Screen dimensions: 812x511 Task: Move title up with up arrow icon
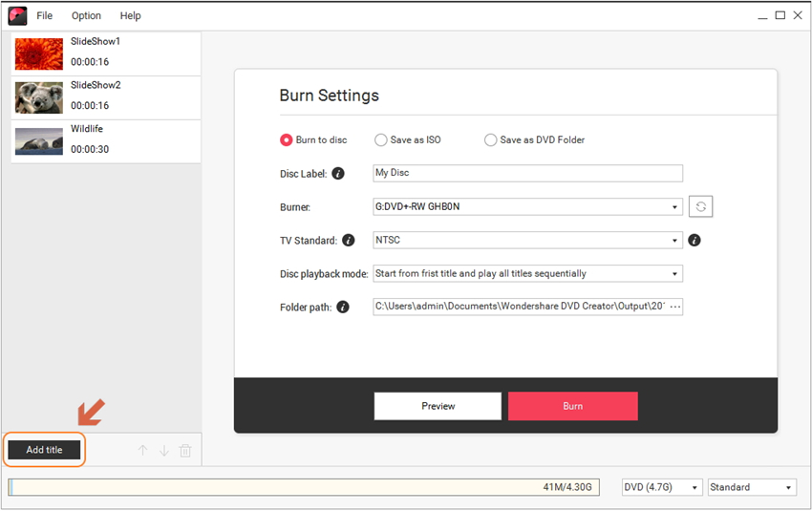pos(143,451)
